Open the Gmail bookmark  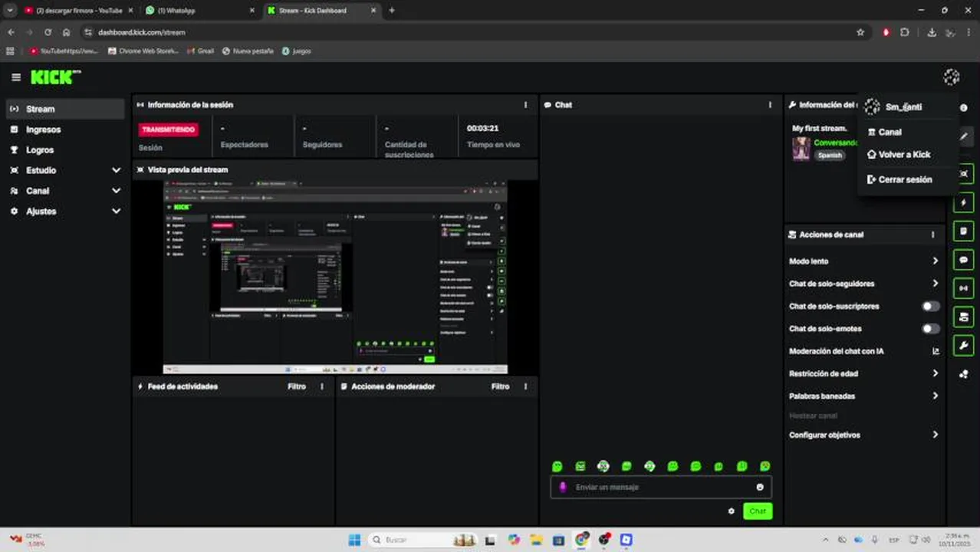pyautogui.click(x=199, y=51)
